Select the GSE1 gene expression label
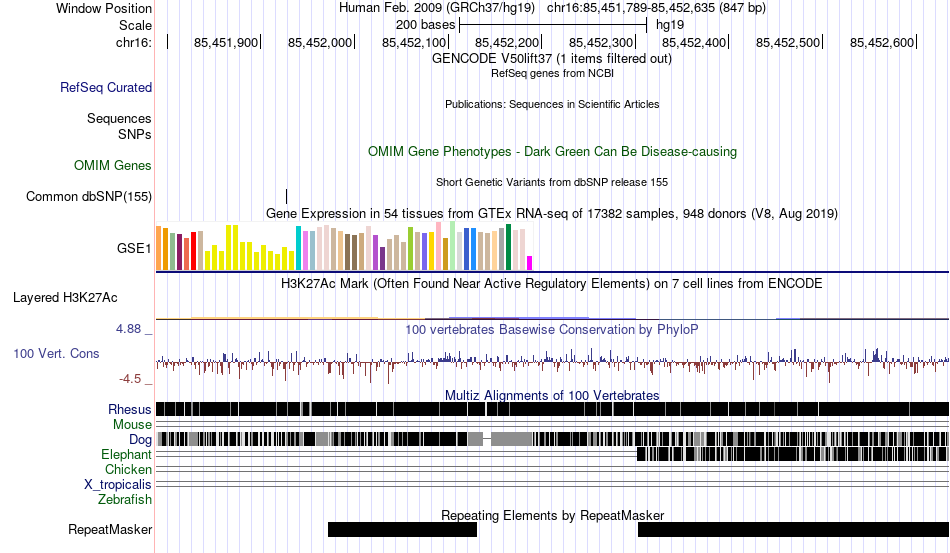Screen dimensions: 950x553 tap(134, 248)
